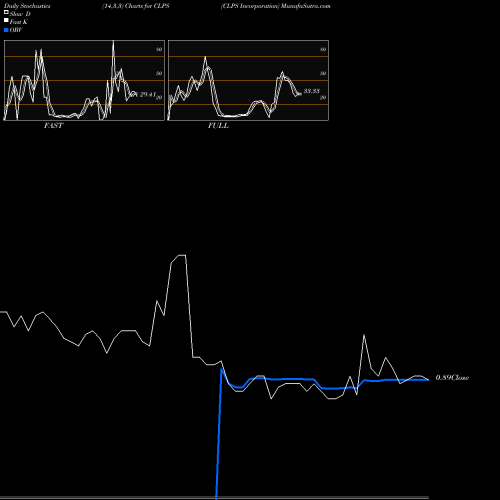Viewport: 500px width, 500px height.
Task: Click the Slow D legend swatch
Action: 6,12
